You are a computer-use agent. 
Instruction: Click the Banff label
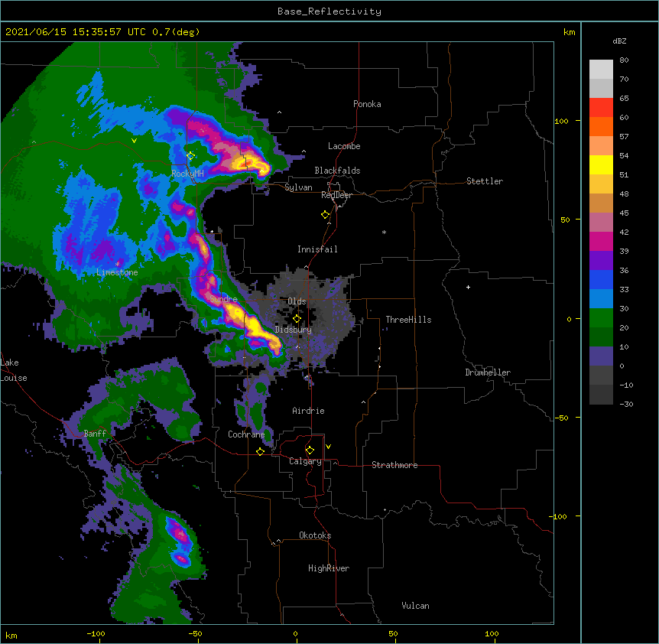coord(95,434)
